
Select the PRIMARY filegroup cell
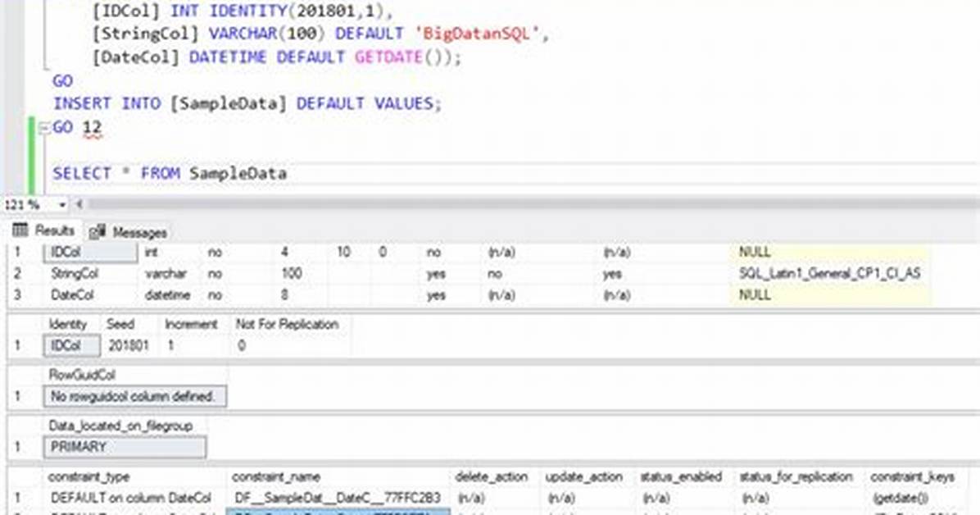(x=125, y=447)
